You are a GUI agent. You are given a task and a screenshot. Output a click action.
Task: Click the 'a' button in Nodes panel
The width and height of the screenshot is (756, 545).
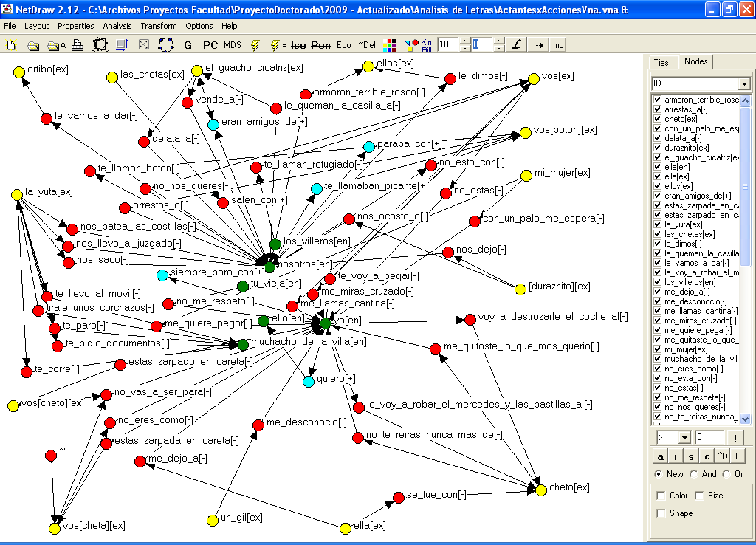[660, 456]
